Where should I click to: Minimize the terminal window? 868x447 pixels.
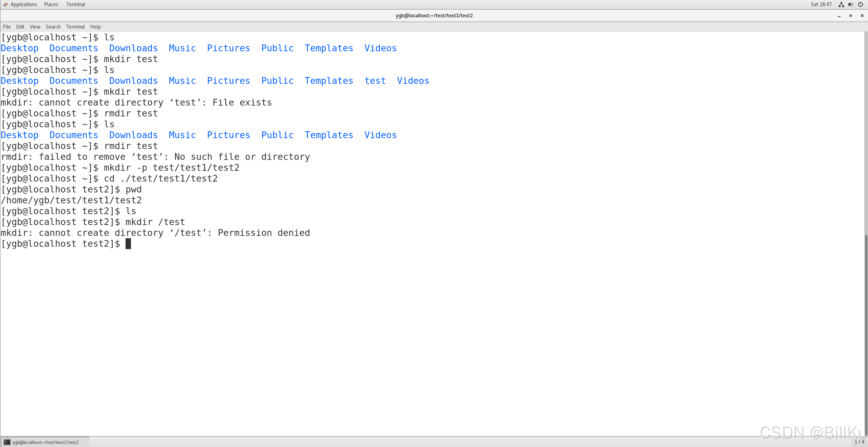[839, 16]
